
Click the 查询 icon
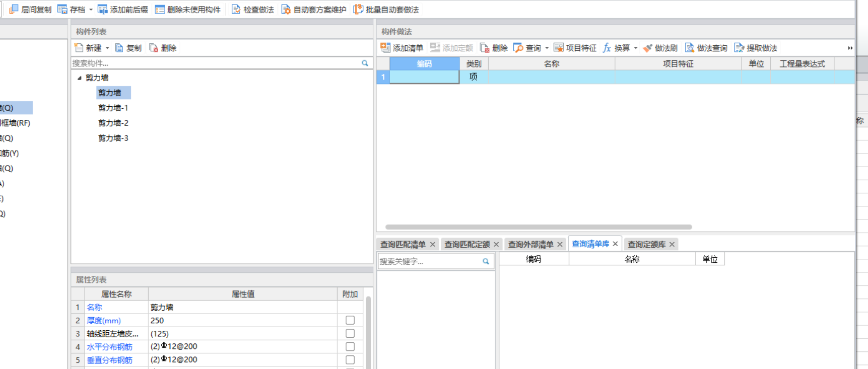coord(518,48)
